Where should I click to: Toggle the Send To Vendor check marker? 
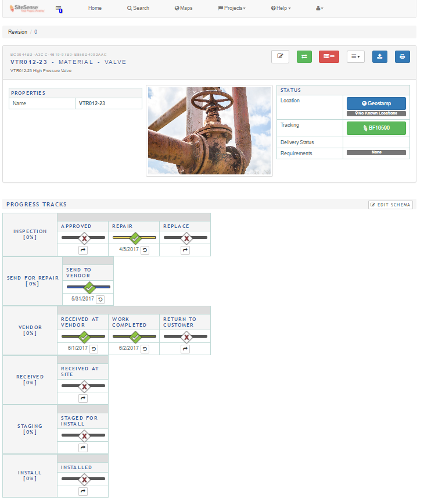click(89, 288)
